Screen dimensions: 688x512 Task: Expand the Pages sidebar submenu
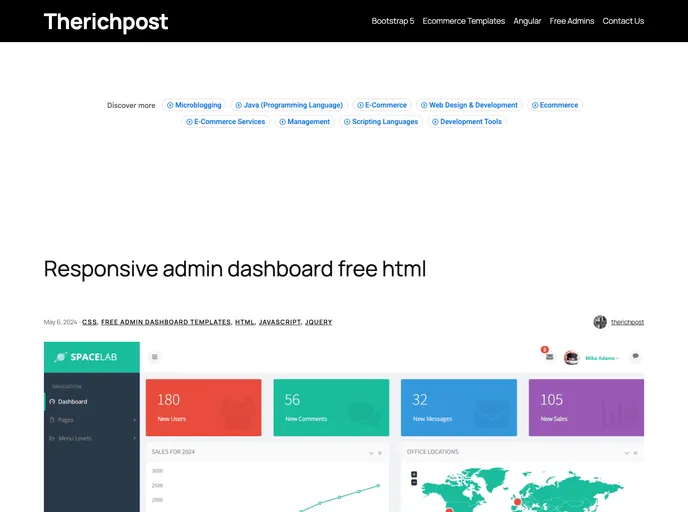[134, 420]
